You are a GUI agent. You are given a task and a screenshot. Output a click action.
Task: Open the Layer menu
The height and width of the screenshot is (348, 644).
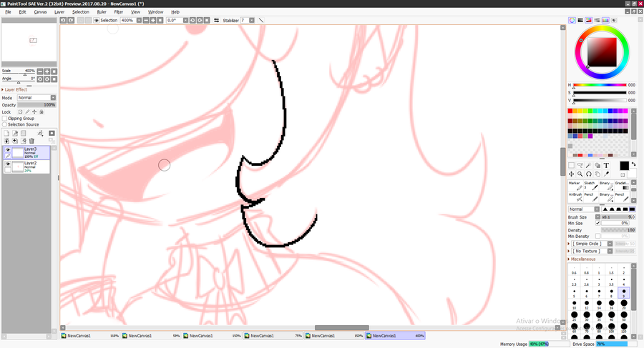[59, 12]
